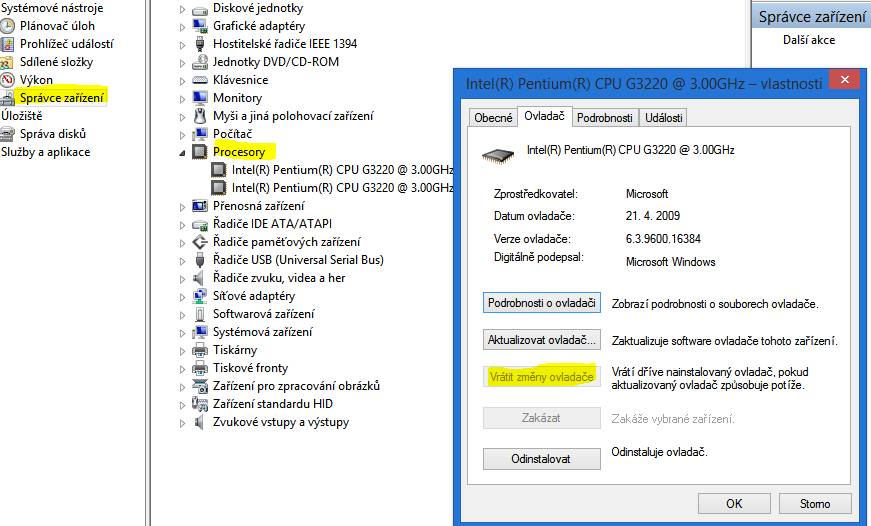The height and width of the screenshot is (526, 871).
Task: Collapse the Procesory node
Action: tap(182, 153)
